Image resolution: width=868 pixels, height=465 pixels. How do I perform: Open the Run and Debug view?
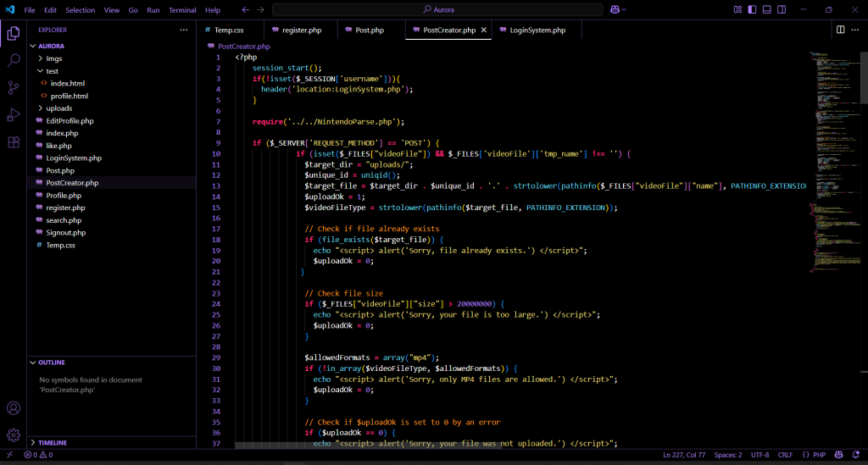click(14, 114)
